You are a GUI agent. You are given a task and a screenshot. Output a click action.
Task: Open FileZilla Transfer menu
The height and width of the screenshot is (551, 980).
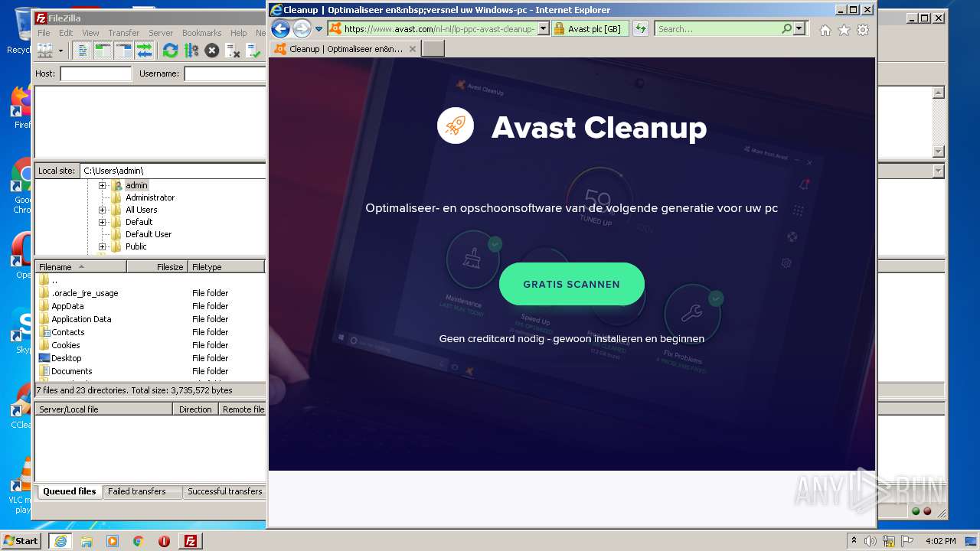(123, 33)
